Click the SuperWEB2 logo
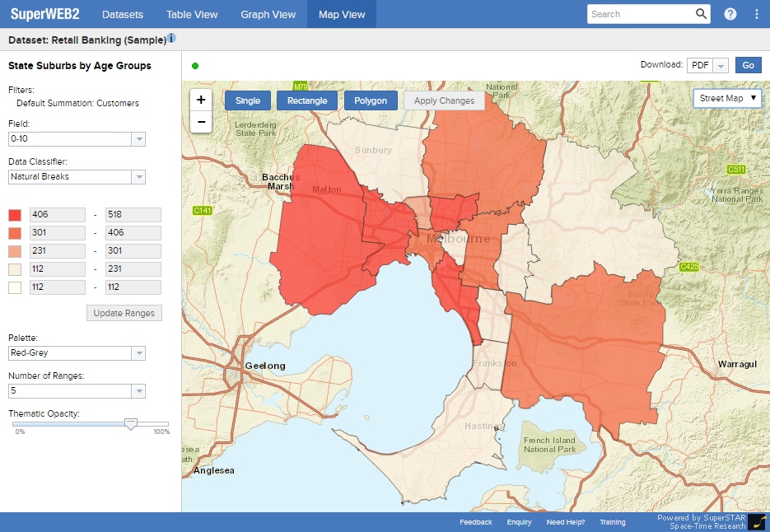 pos(44,14)
